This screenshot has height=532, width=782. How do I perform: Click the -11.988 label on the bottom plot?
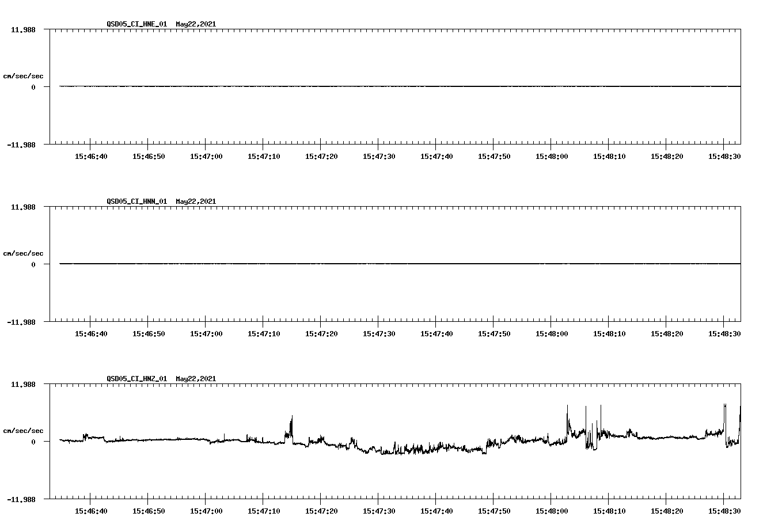[x=20, y=500]
